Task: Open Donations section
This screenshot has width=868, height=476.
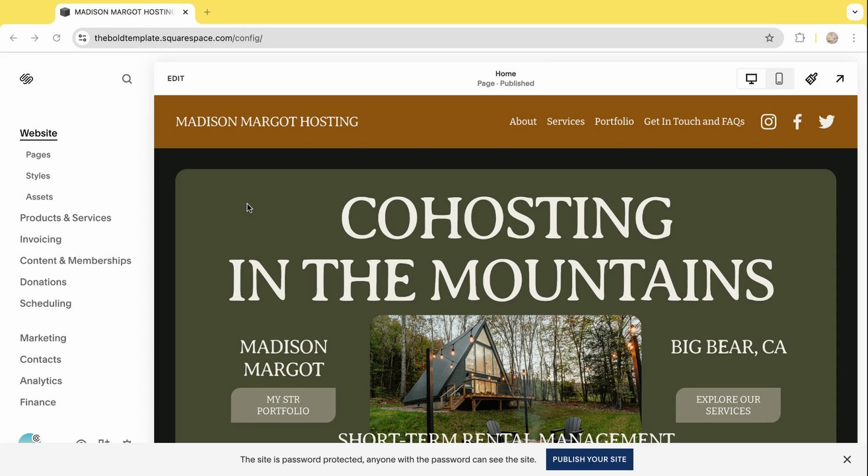Action: pos(43,282)
